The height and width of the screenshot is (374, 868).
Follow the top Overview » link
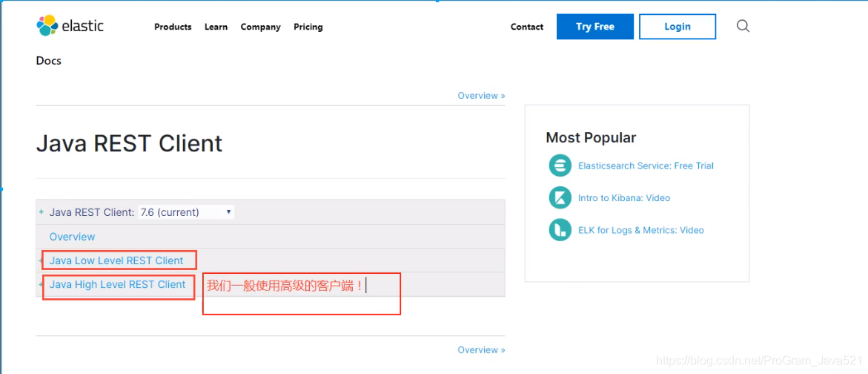pyautogui.click(x=481, y=95)
